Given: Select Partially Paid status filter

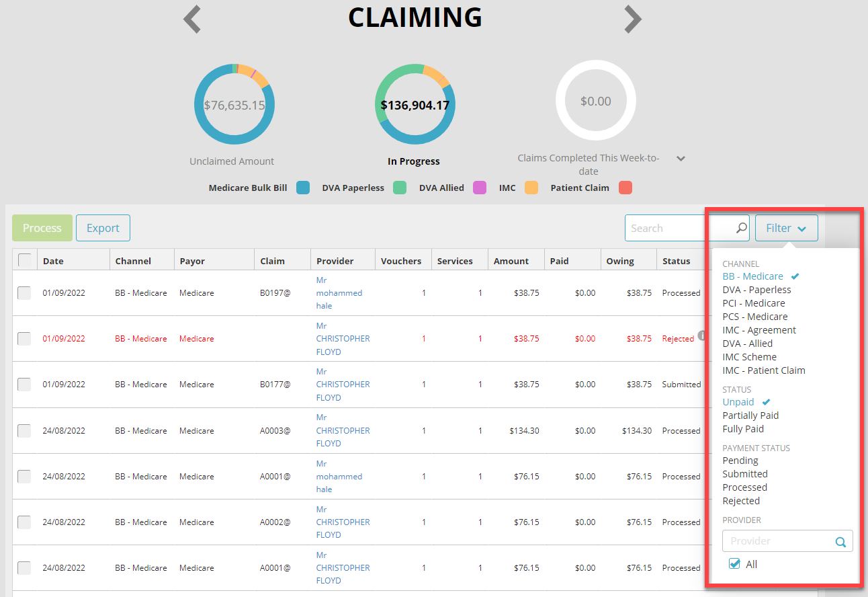Looking at the screenshot, I should point(751,415).
